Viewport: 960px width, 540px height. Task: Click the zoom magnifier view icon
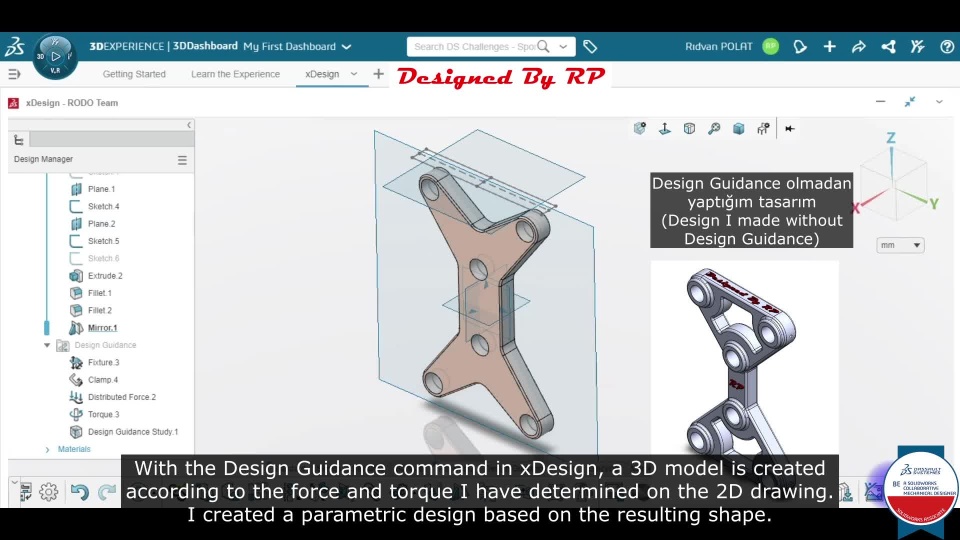click(x=714, y=129)
